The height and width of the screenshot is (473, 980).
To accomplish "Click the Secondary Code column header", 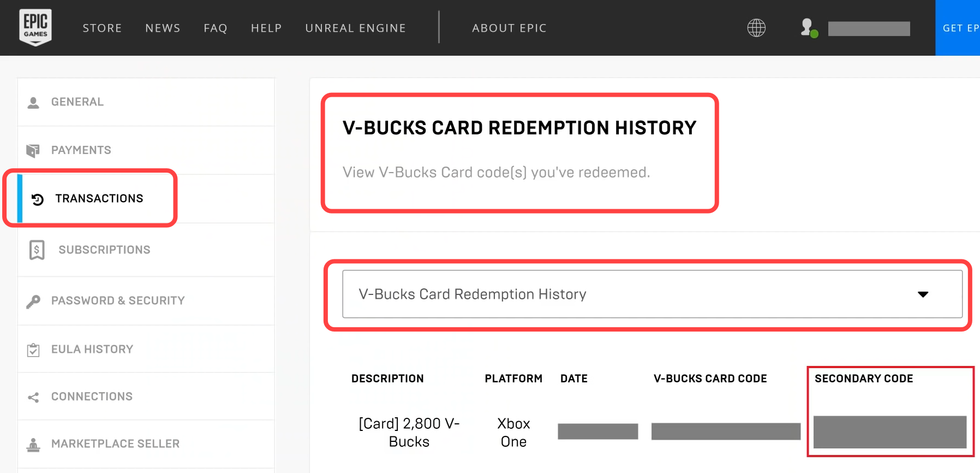I will (x=864, y=379).
